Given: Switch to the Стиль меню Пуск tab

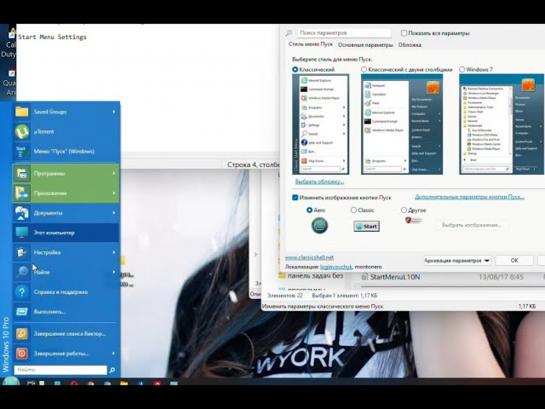Looking at the screenshot, I should click(x=310, y=44).
